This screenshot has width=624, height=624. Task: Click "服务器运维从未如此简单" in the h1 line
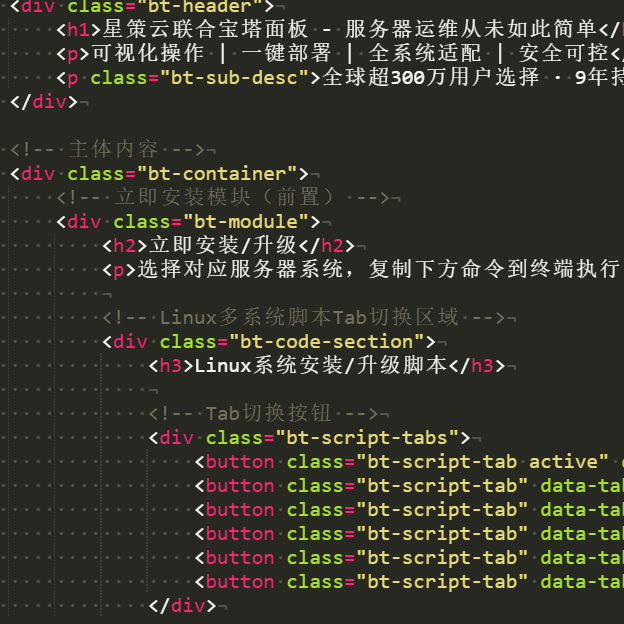pyautogui.click(x=471, y=29)
